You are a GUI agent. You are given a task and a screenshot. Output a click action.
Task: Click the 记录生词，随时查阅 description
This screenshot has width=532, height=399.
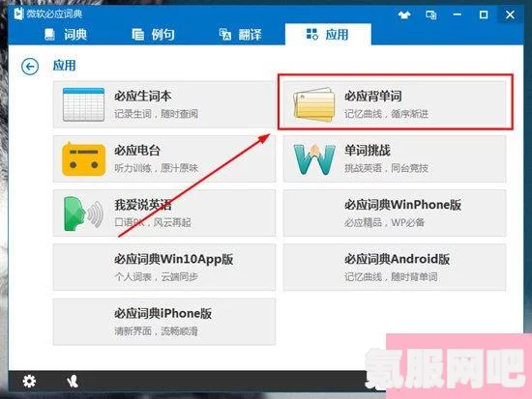pos(156,114)
